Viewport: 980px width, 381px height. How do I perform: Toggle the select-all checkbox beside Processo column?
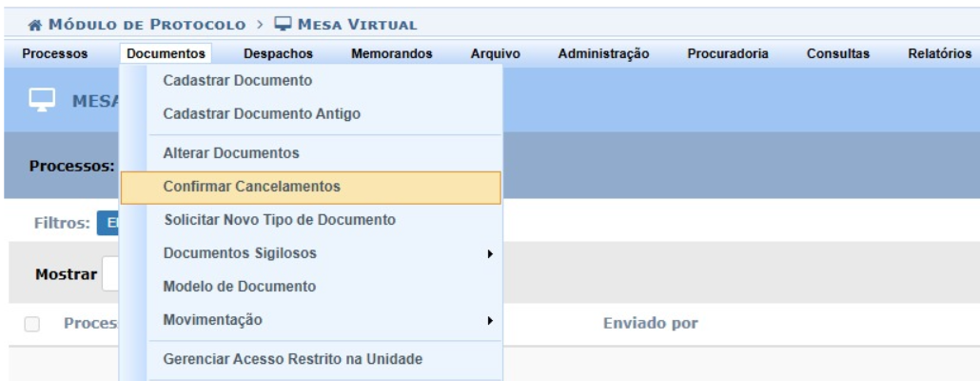click(32, 324)
